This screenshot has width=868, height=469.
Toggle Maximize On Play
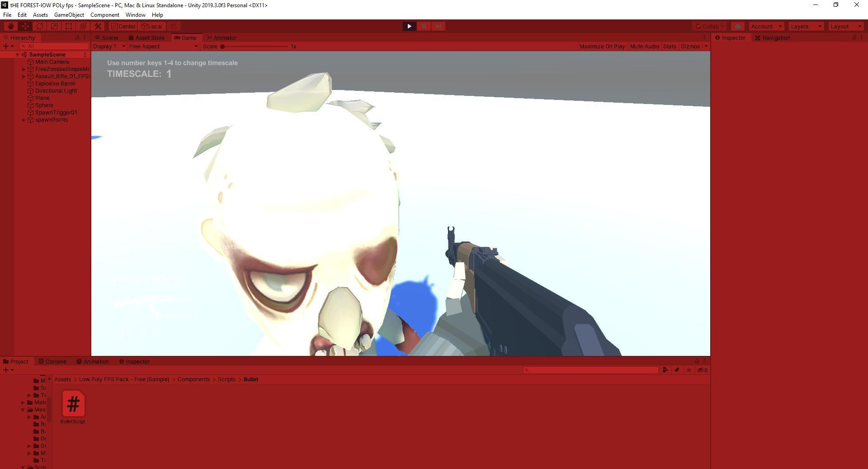click(x=602, y=47)
